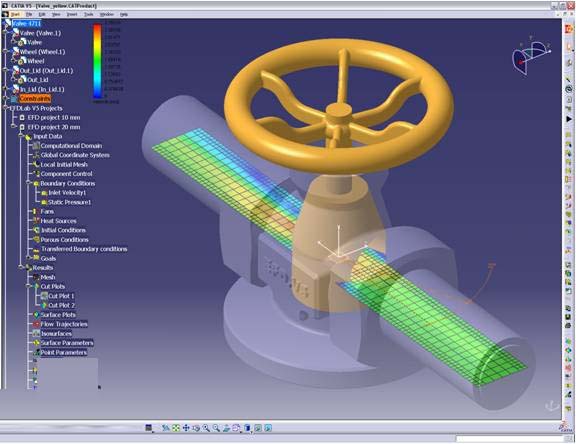
Task: Collapse the EFD project 20 mm node
Action: tap(13, 127)
